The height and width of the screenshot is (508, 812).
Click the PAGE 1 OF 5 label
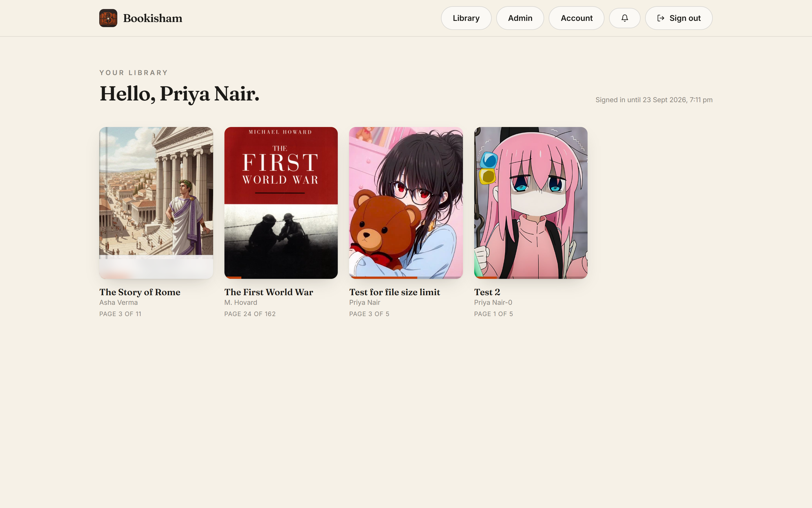(x=494, y=314)
